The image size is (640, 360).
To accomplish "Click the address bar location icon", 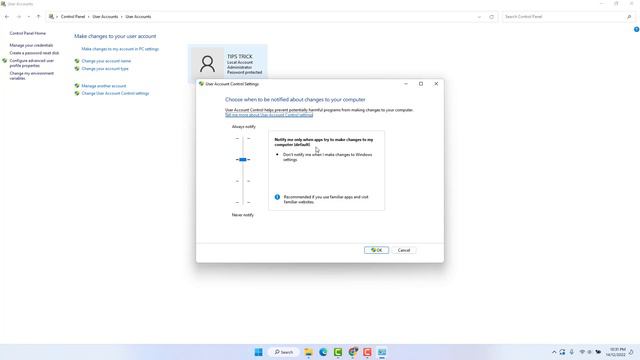I will pos(51,17).
